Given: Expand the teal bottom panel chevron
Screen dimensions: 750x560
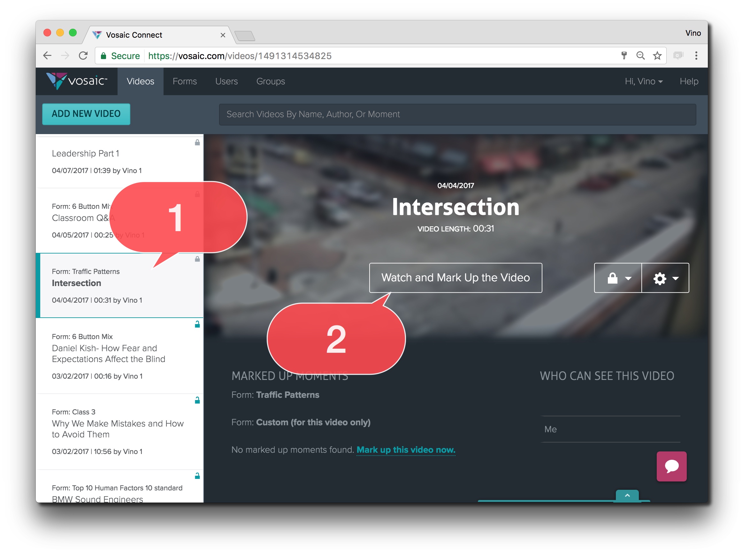Looking at the screenshot, I should pos(627,495).
